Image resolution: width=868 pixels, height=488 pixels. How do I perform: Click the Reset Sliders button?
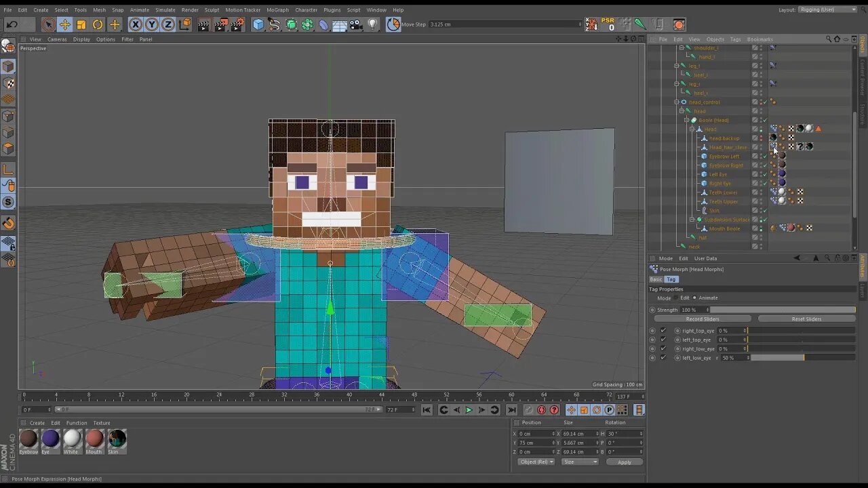pyautogui.click(x=806, y=319)
